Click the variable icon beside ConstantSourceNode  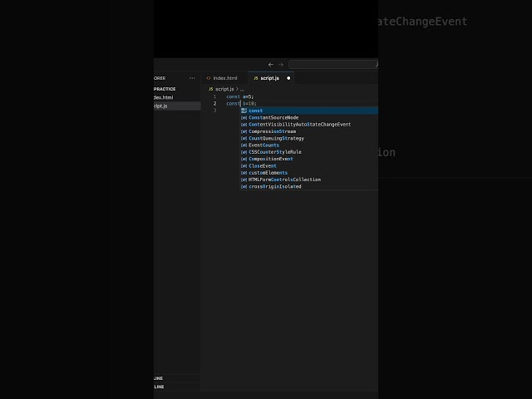pos(244,118)
